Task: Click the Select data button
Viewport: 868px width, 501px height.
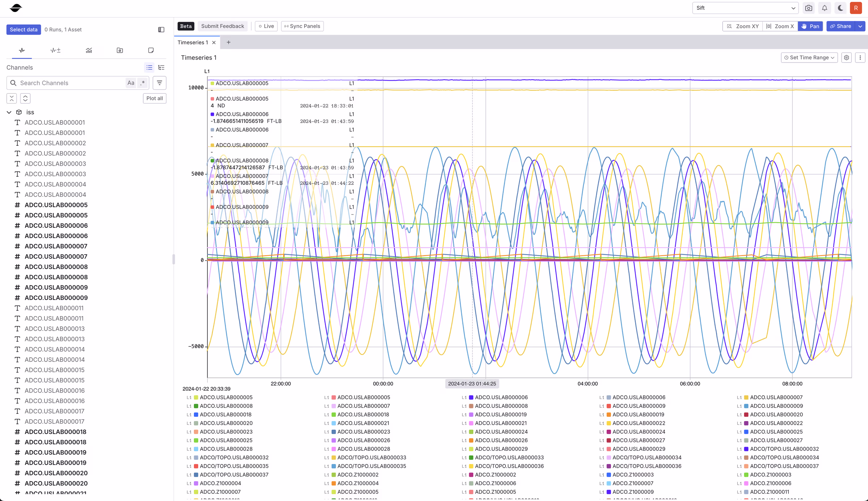Action: tap(24, 30)
